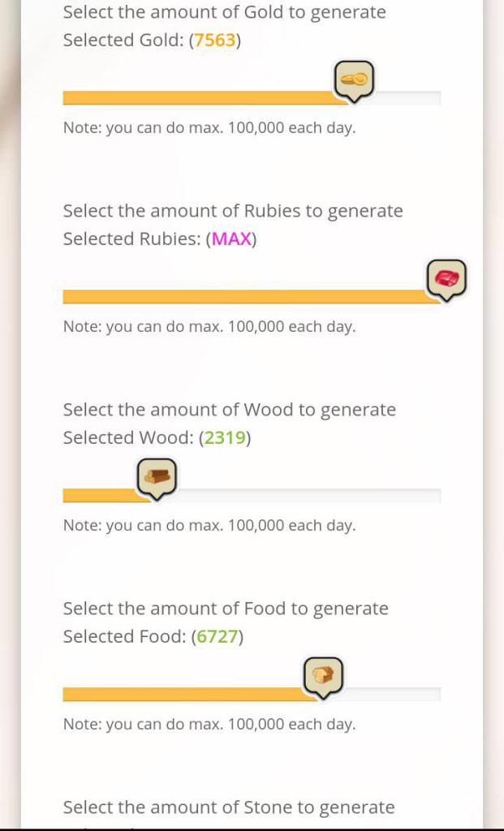
Task: Click the "Select the amount of Food" heading
Action: click(226, 609)
